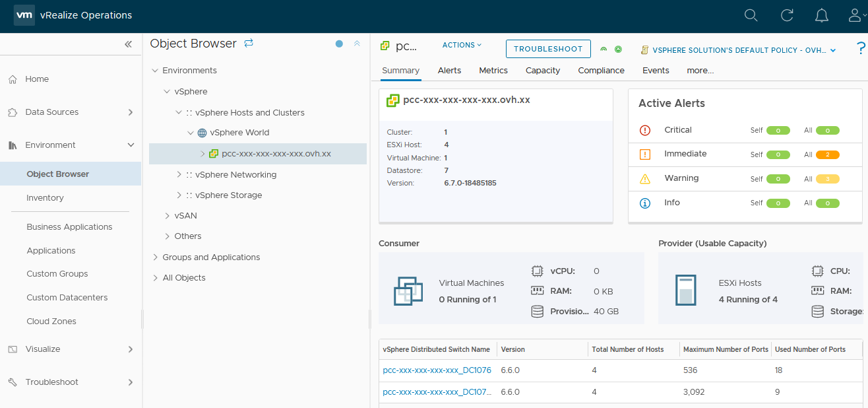This screenshot has width=868, height=408.
Task: Open the Alerts tab
Action: tap(449, 71)
